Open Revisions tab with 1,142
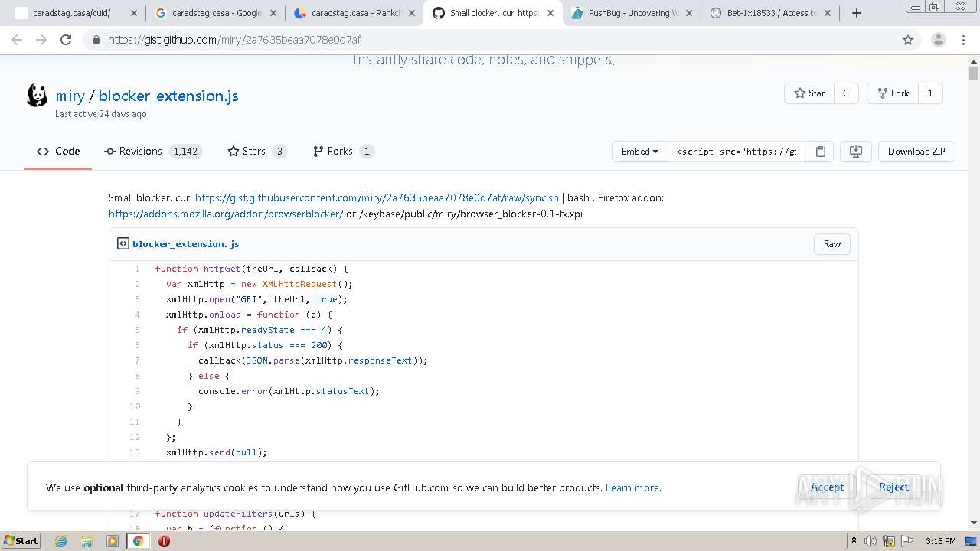 click(152, 152)
